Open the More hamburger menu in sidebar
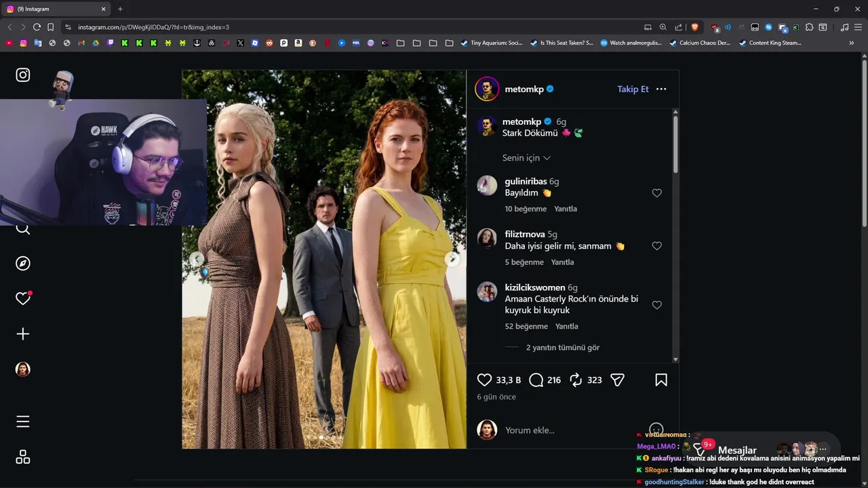Viewport: 868px width, 488px height. [23, 422]
